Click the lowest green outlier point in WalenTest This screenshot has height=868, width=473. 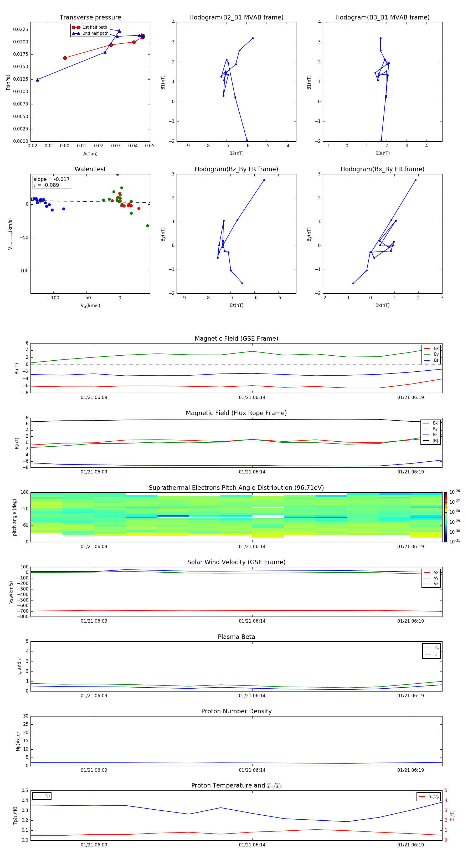(x=147, y=226)
